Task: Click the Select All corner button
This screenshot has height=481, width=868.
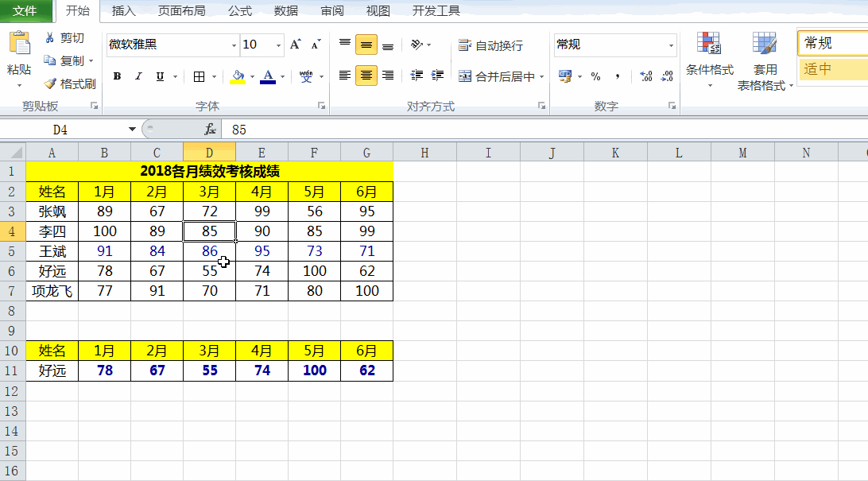Action: 14,152
